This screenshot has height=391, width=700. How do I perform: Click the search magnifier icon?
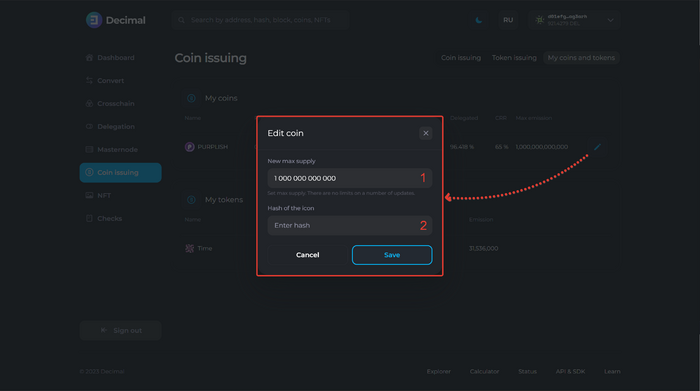(x=181, y=20)
